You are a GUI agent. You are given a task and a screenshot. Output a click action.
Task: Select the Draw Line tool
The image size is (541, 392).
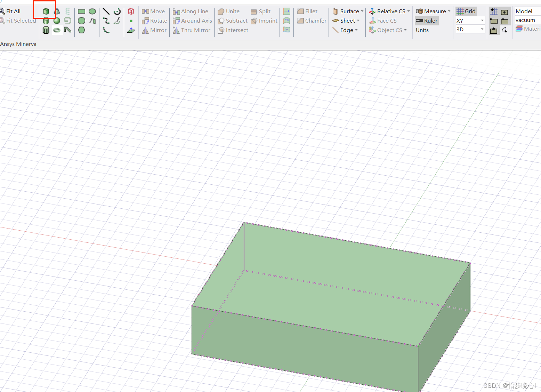[x=106, y=11]
